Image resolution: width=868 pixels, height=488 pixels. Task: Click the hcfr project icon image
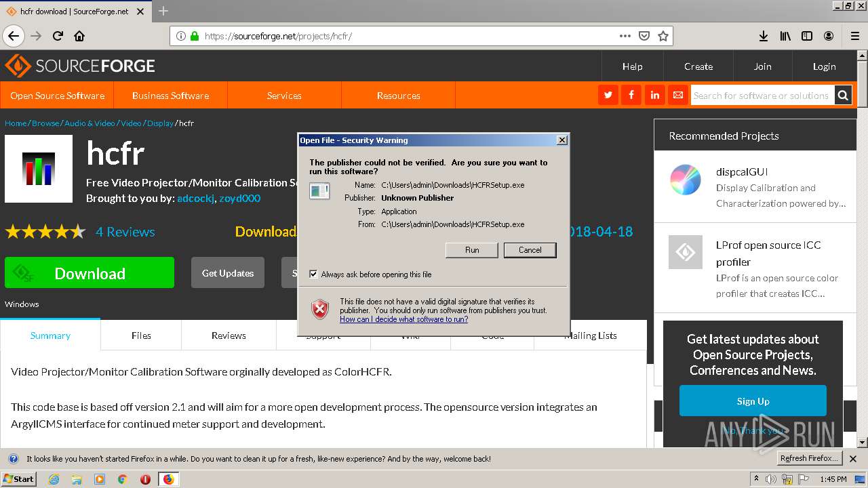coord(39,169)
